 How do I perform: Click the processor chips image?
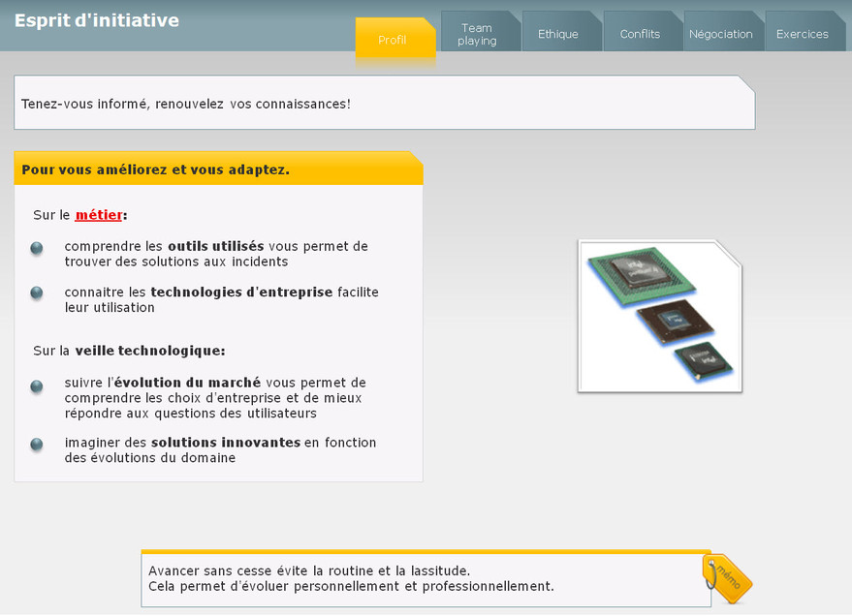coord(659,316)
